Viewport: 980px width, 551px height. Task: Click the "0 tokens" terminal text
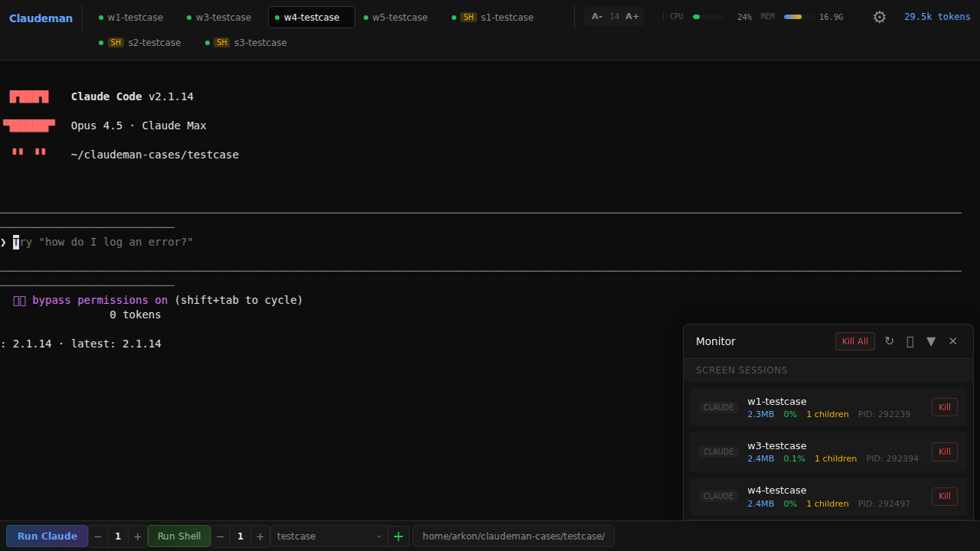[136, 315]
